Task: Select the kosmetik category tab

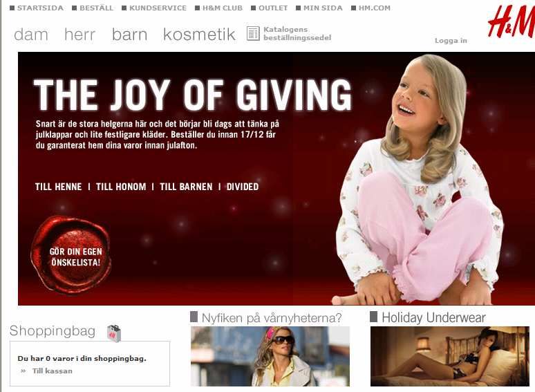Action: pyautogui.click(x=199, y=35)
